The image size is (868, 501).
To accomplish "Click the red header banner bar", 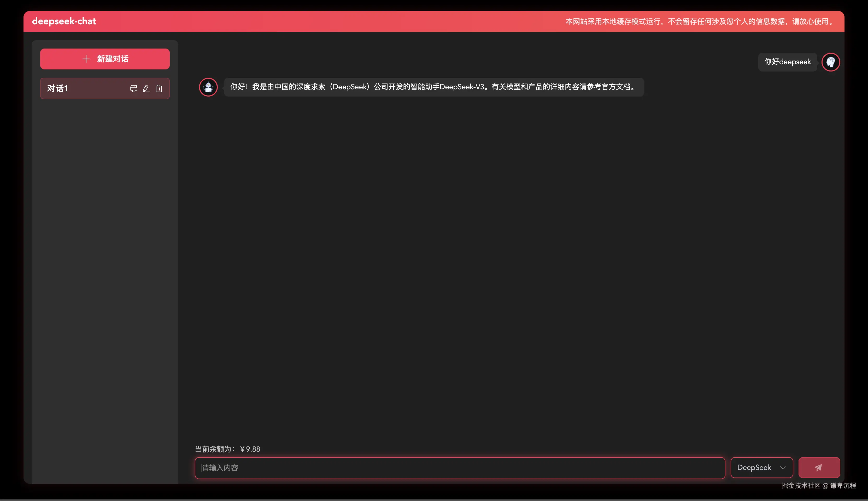I will 310,21.
